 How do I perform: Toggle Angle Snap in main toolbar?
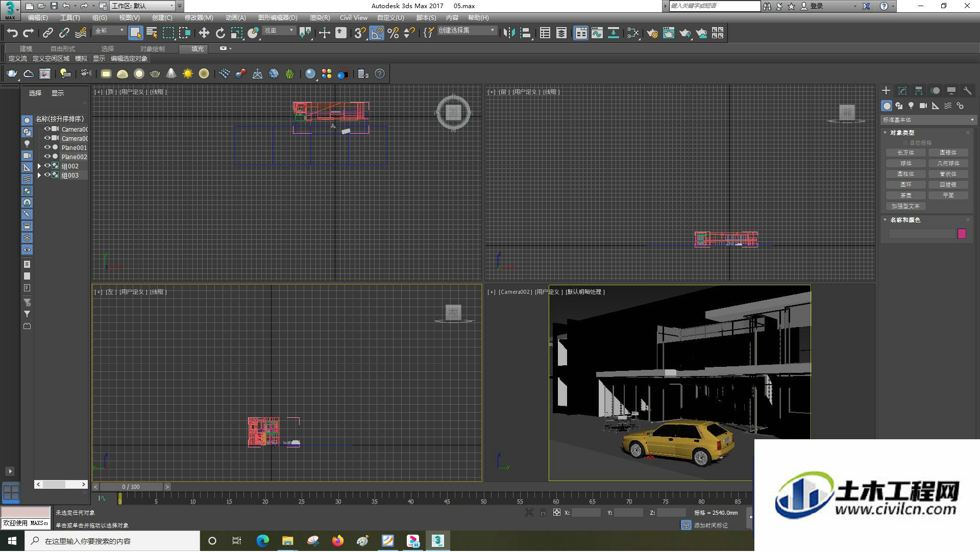(377, 33)
